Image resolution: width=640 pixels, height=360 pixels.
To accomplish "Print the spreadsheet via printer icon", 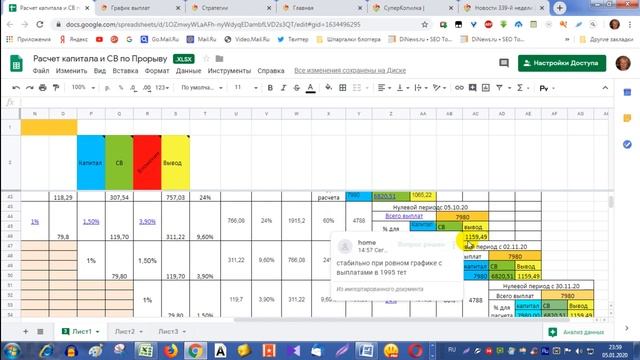I will coord(42,88).
